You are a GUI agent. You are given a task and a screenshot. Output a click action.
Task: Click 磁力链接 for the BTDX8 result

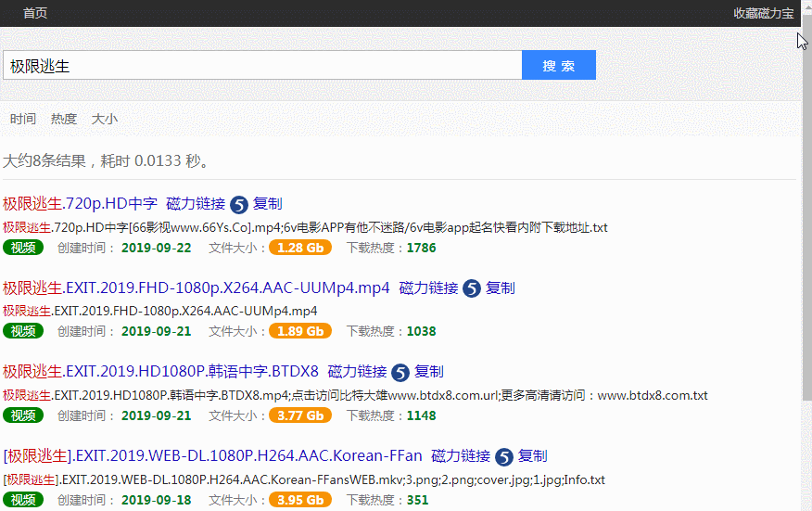point(357,372)
